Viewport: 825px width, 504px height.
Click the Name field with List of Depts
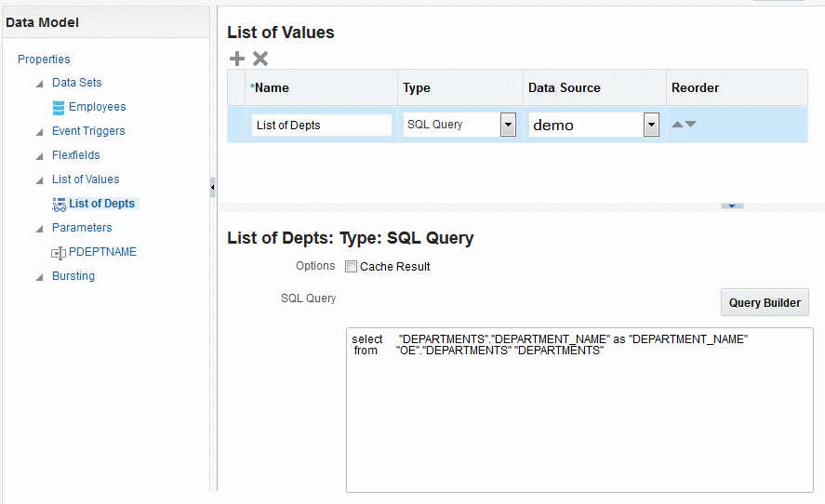point(321,125)
